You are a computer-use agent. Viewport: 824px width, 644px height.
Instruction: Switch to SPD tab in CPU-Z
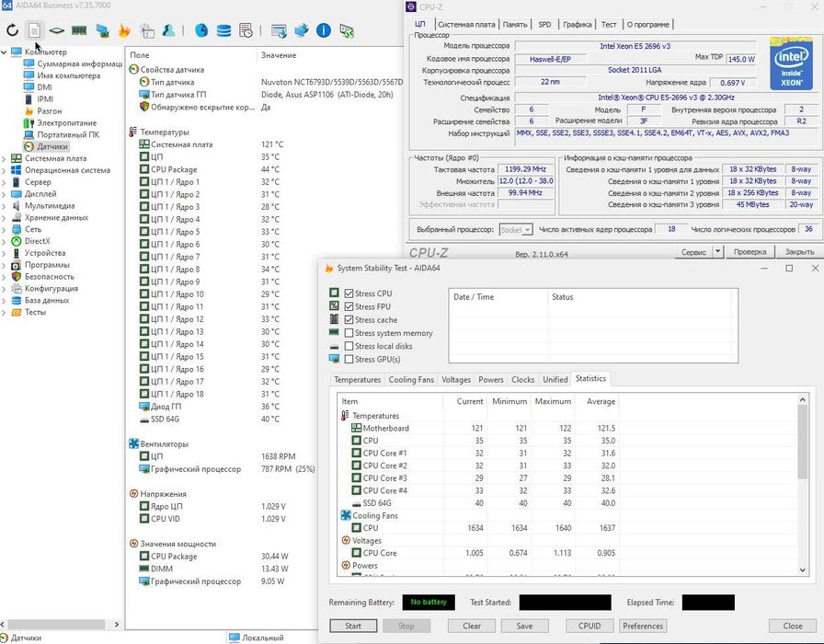(x=545, y=24)
